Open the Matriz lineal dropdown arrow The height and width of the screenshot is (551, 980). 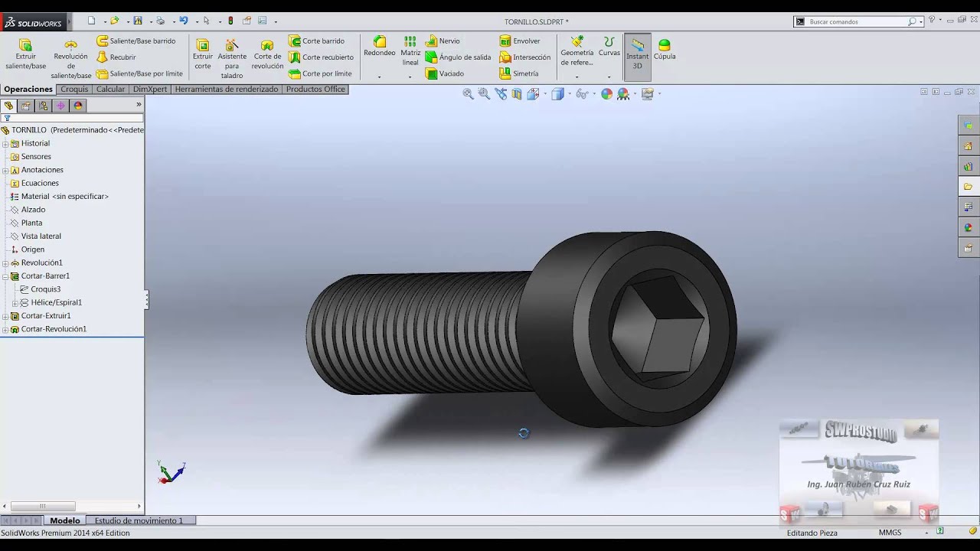[x=410, y=77]
